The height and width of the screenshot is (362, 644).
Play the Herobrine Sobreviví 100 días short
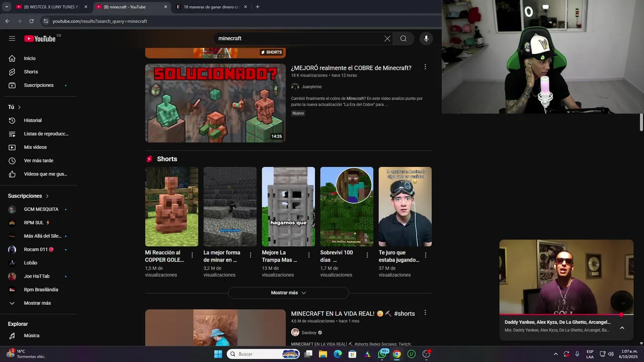pos(347,207)
